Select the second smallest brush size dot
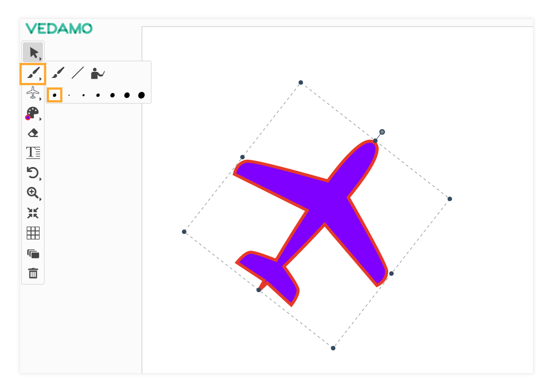Image resolution: width=553 pixels, height=392 pixels. point(84,95)
